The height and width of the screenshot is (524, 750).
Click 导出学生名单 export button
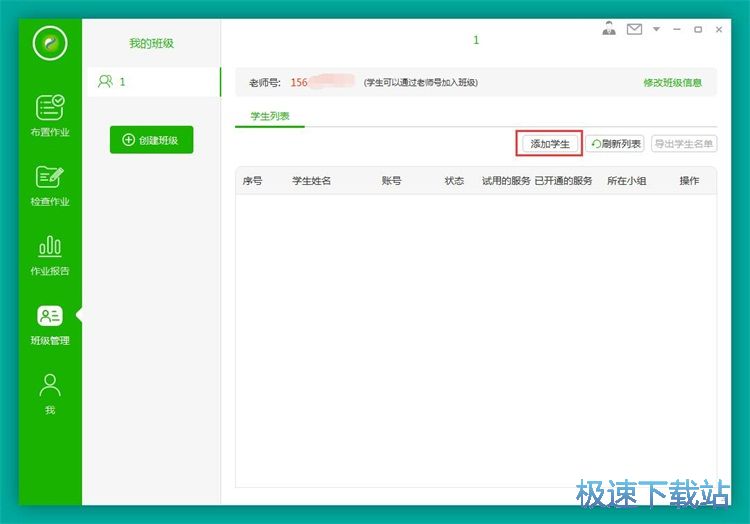684,144
